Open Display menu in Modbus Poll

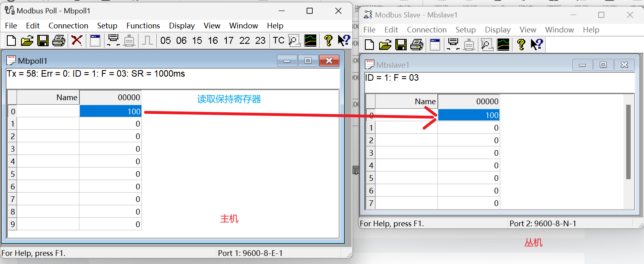(x=182, y=26)
